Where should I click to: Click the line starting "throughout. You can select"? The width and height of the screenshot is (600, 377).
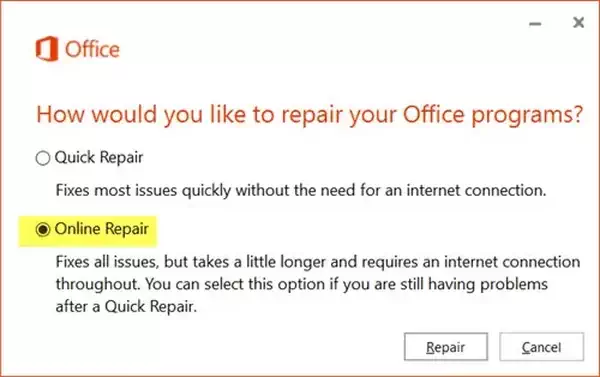pyautogui.click(x=302, y=284)
